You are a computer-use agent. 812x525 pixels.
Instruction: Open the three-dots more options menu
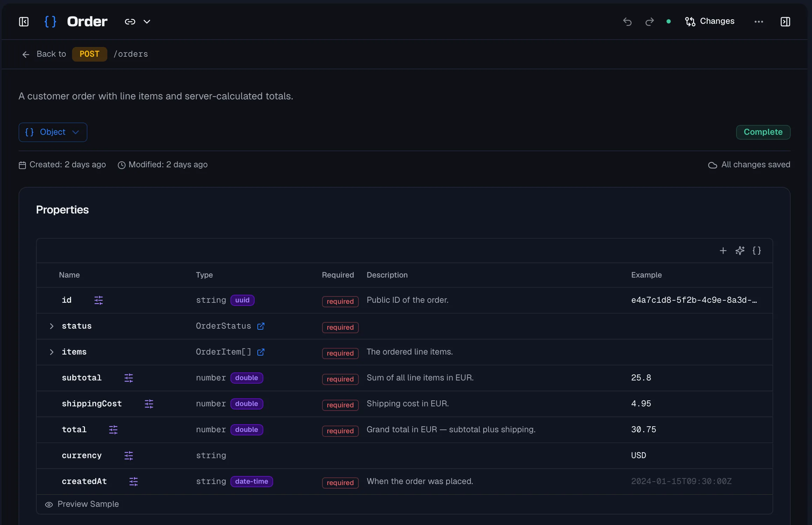click(x=759, y=22)
